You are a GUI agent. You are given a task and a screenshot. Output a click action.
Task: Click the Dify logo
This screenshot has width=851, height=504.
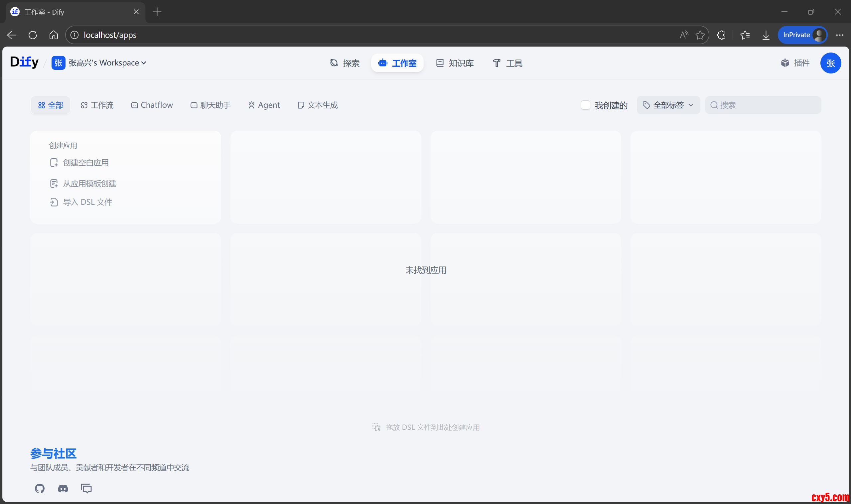click(24, 62)
